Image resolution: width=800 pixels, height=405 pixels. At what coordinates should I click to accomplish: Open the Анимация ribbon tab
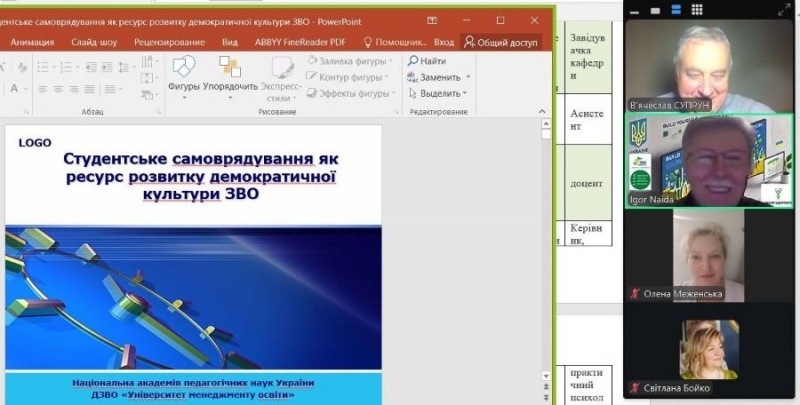pyautogui.click(x=32, y=43)
